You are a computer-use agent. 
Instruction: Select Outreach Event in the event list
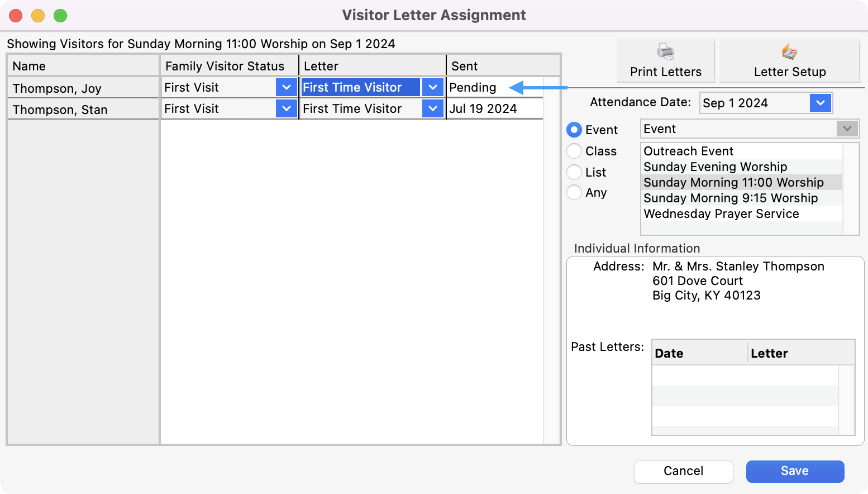click(688, 151)
